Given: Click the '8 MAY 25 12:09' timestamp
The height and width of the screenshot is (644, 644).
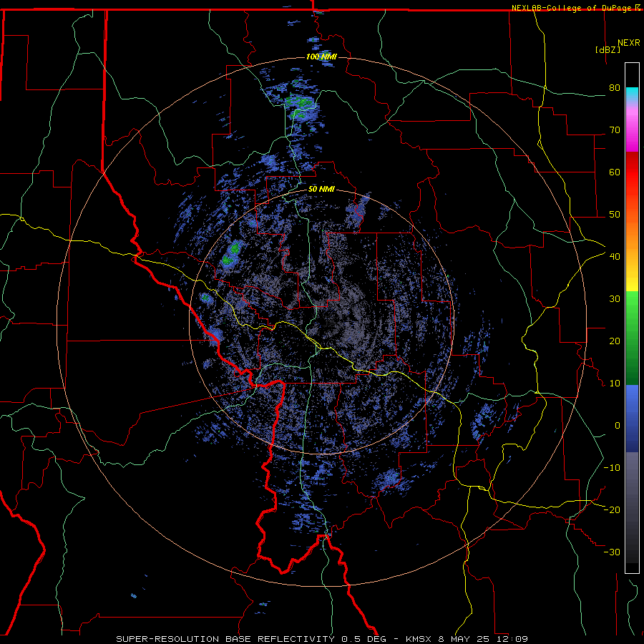Looking at the screenshot, I should pyautogui.click(x=484, y=639).
